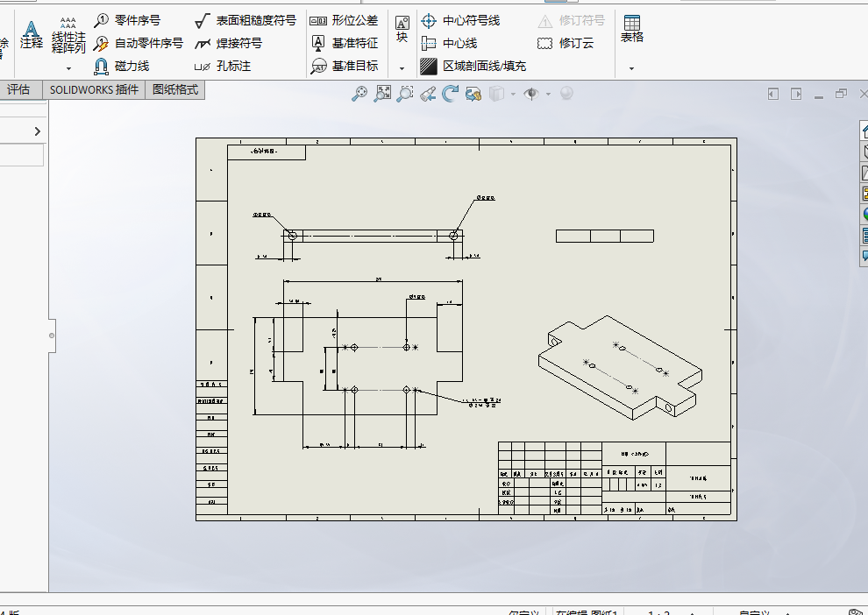Open the View Palette task pane icon
This screenshot has height=615, width=868.
coord(864,194)
